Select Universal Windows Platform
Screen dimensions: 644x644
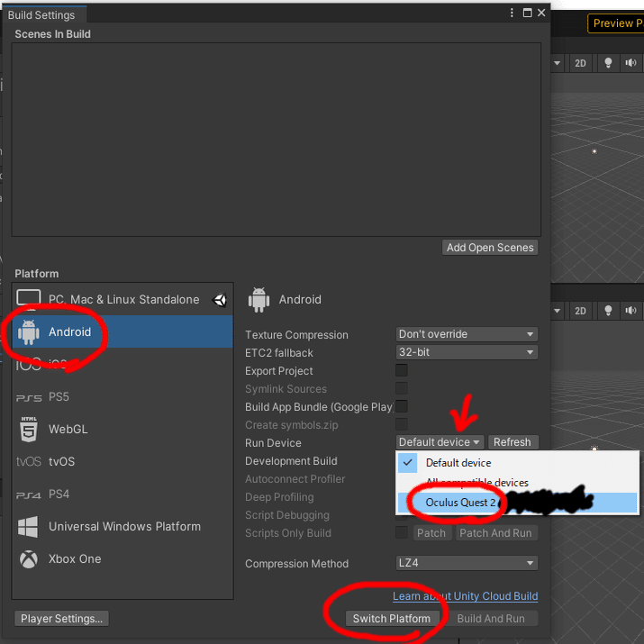coord(122,526)
